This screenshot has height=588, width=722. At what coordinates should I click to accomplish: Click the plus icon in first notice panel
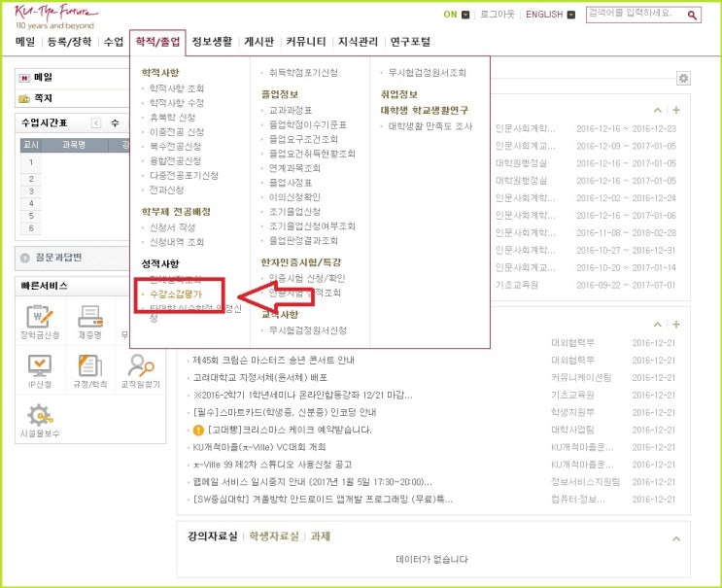coord(676,110)
